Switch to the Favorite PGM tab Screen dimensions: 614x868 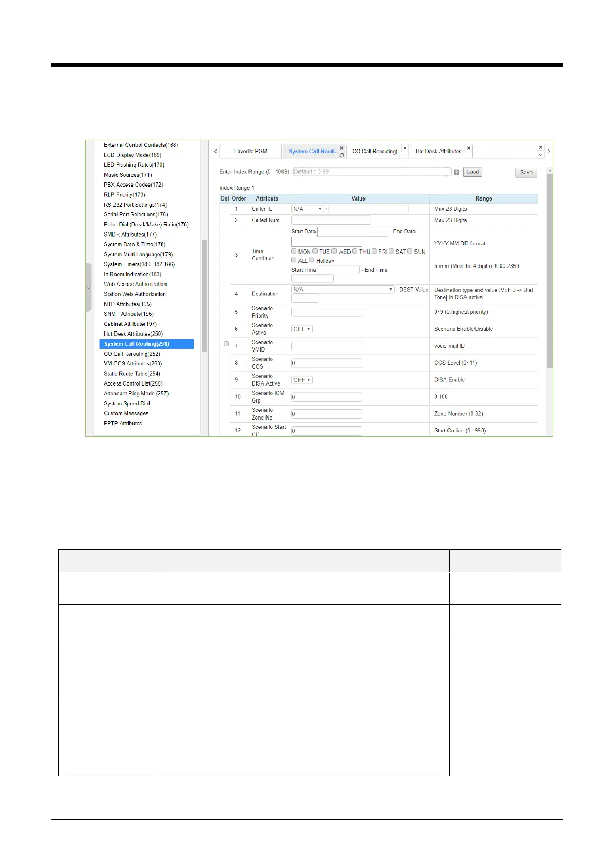pos(251,151)
